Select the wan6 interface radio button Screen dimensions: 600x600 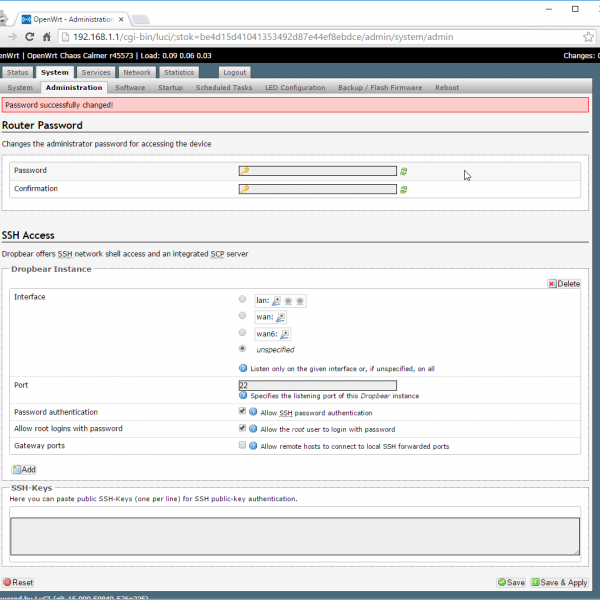[x=242, y=333]
